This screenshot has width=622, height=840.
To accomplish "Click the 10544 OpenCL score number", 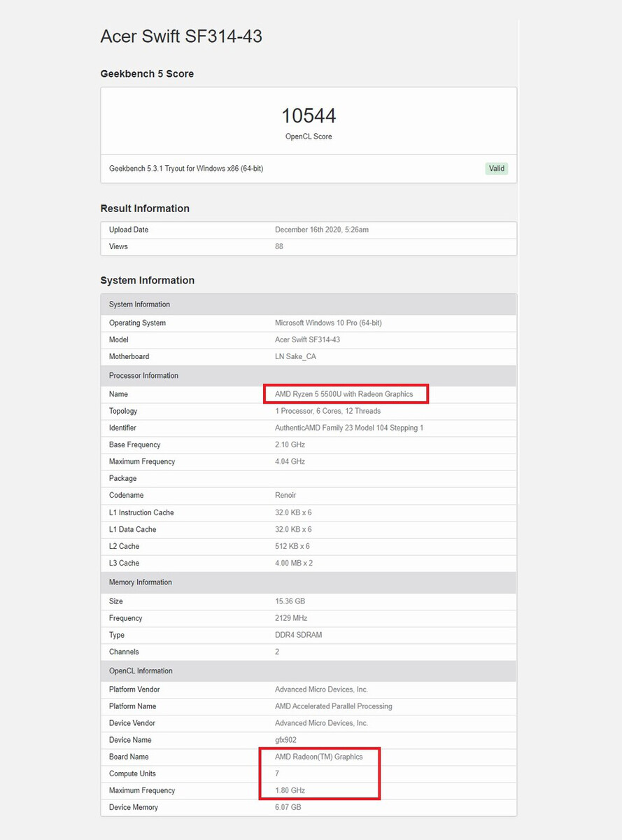I will pyautogui.click(x=309, y=116).
